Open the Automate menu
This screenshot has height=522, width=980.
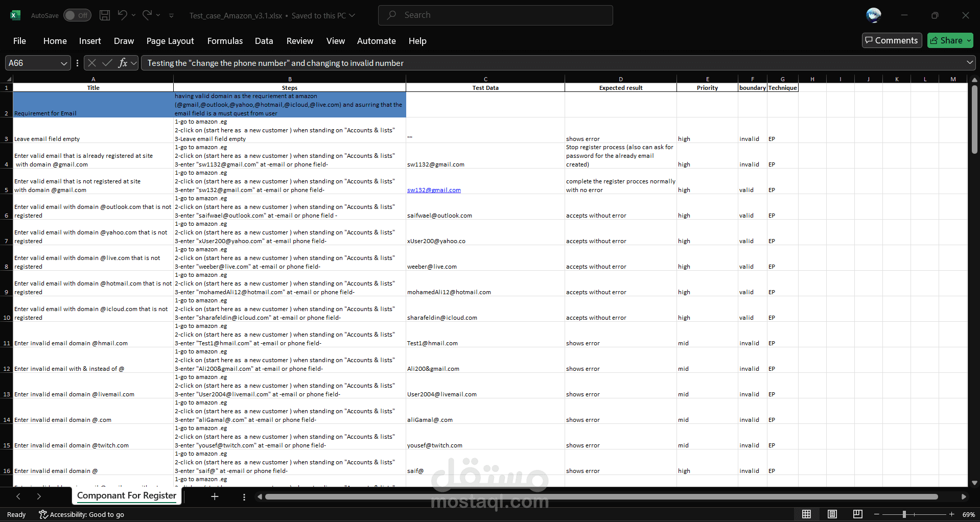click(x=376, y=41)
